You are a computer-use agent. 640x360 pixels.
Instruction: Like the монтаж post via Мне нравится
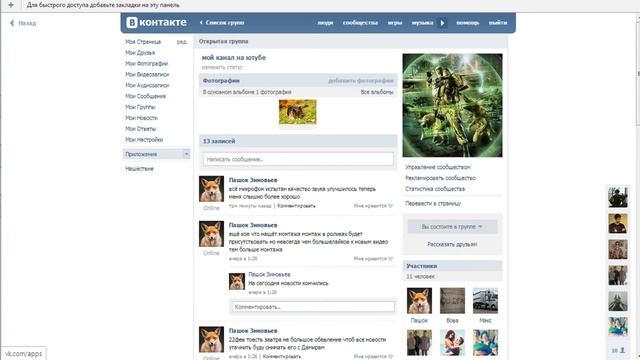(373, 259)
